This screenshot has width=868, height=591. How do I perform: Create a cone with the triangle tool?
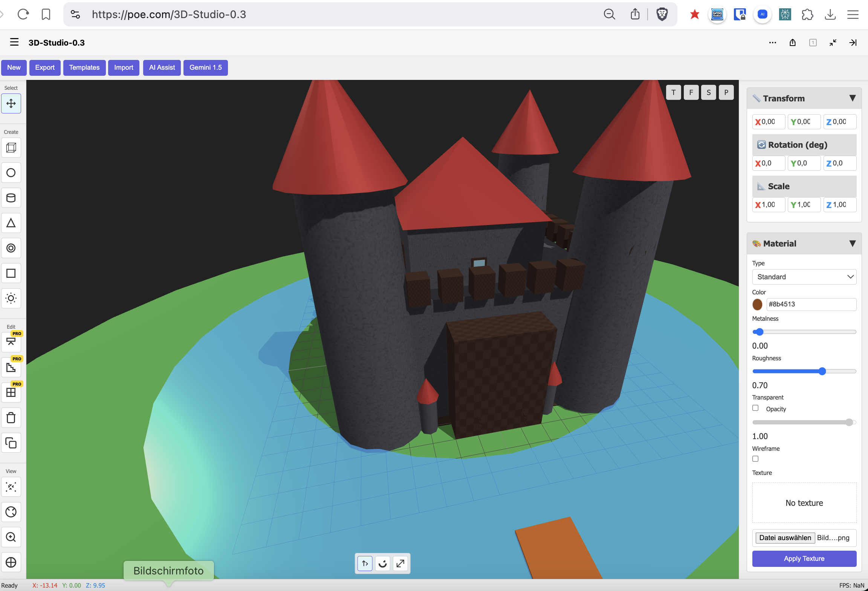pyautogui.click(x=11, y=223)
